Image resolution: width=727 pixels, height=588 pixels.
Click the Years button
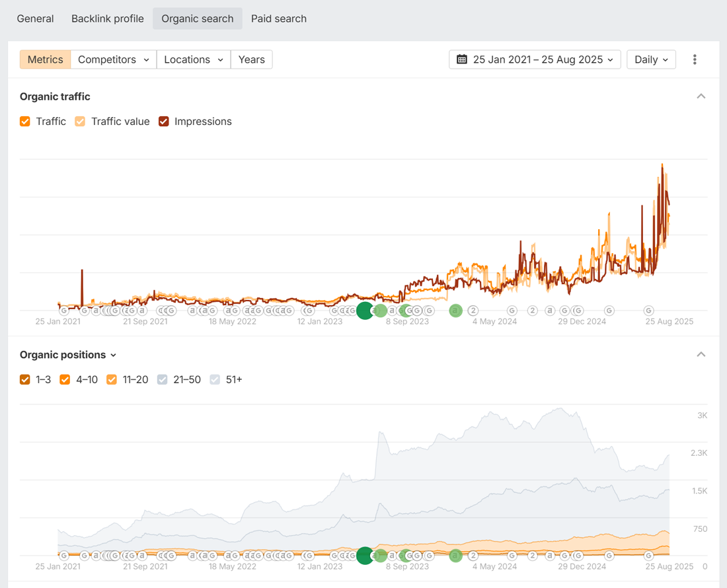pyautogui.click(x=251, y=59)
